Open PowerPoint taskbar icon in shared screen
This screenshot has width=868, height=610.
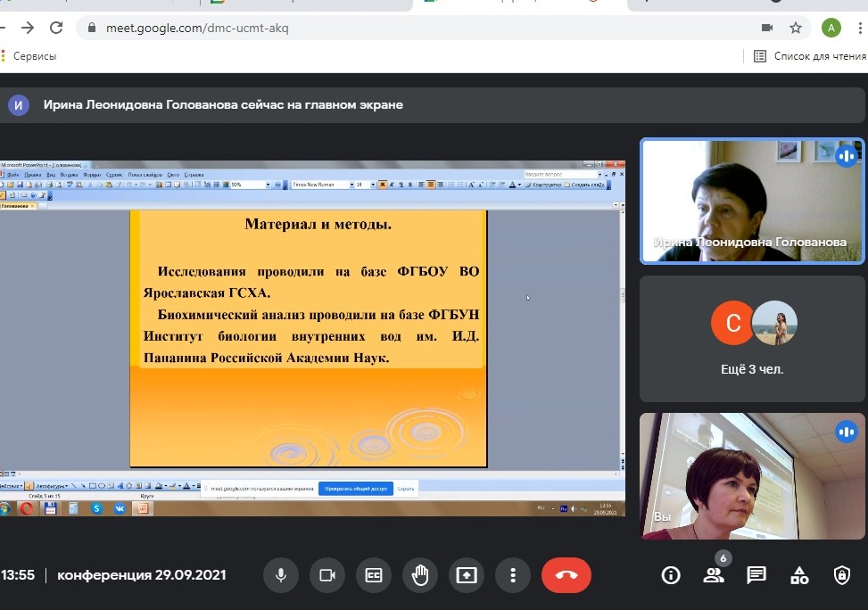pos(143,508)
